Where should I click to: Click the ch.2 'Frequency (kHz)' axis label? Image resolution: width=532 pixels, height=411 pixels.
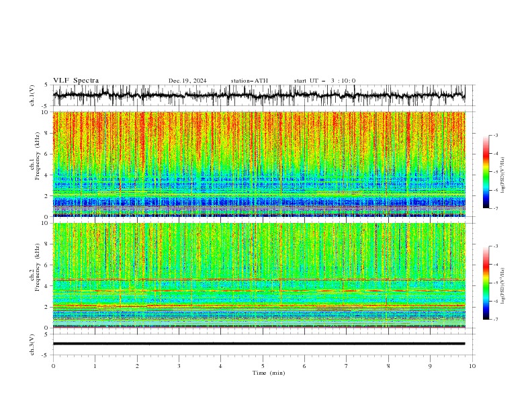point(38,267)
